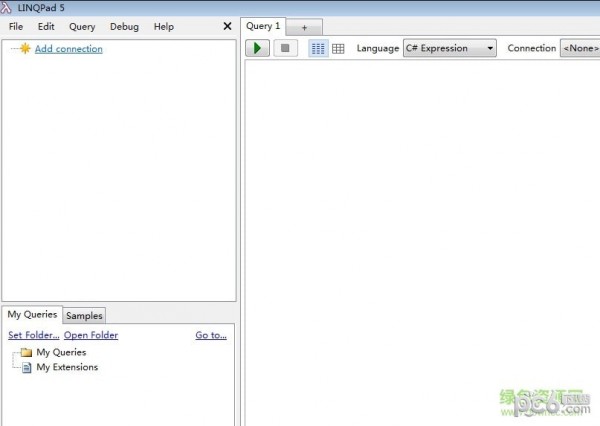The width and height of the screenshot is (600, 426).
Task: Open the Connection dropdown
Action: pos(580,48)
